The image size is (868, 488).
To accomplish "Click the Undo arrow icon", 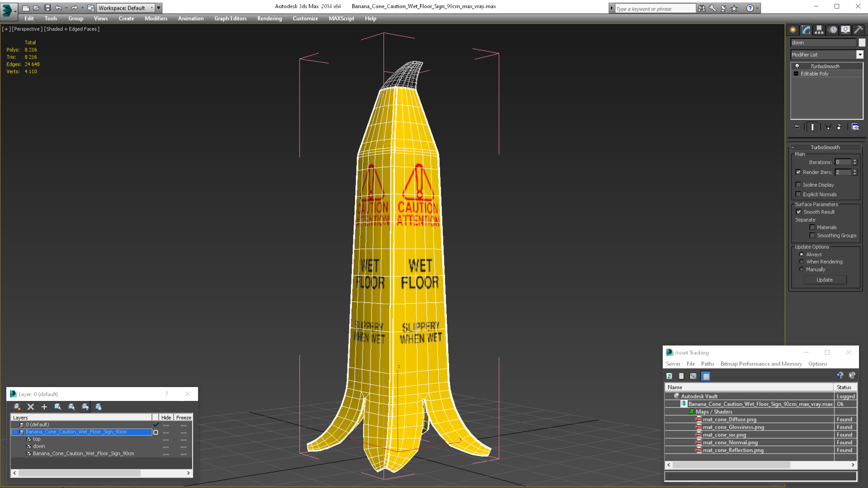I will (x=58, y=8).
